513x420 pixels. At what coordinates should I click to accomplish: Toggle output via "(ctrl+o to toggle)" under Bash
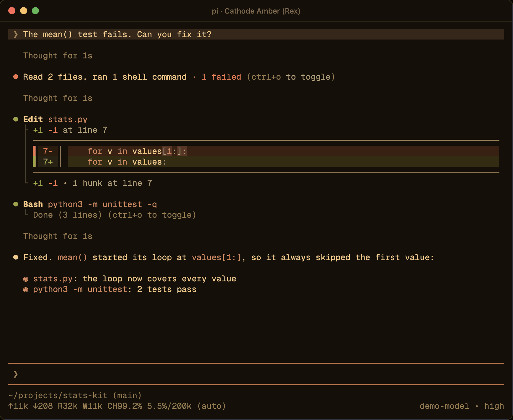(152, 215)
